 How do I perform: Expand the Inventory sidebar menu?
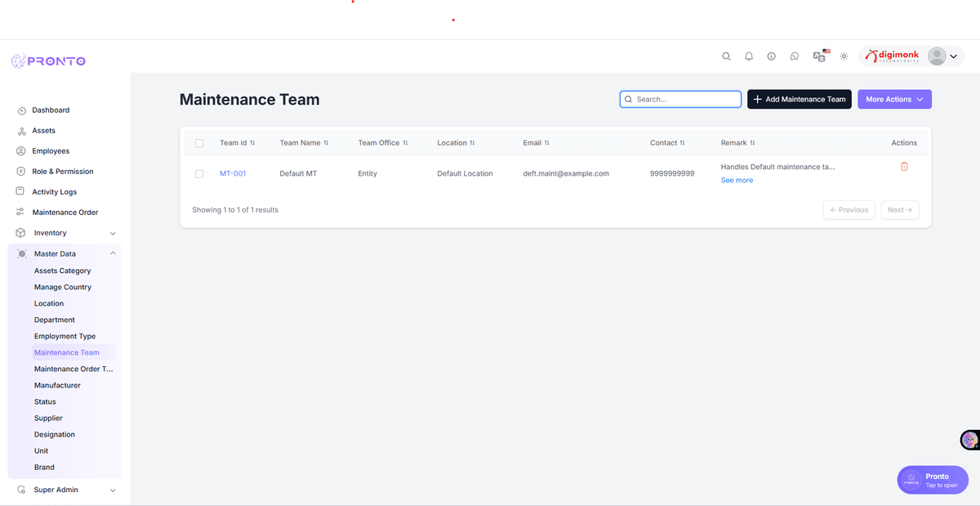[x=51, y=232]
